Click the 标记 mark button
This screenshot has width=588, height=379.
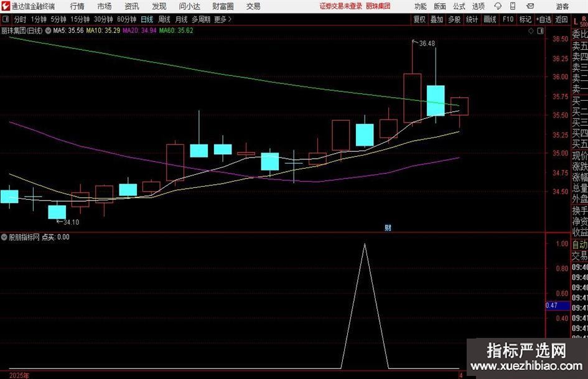point(525,19)
